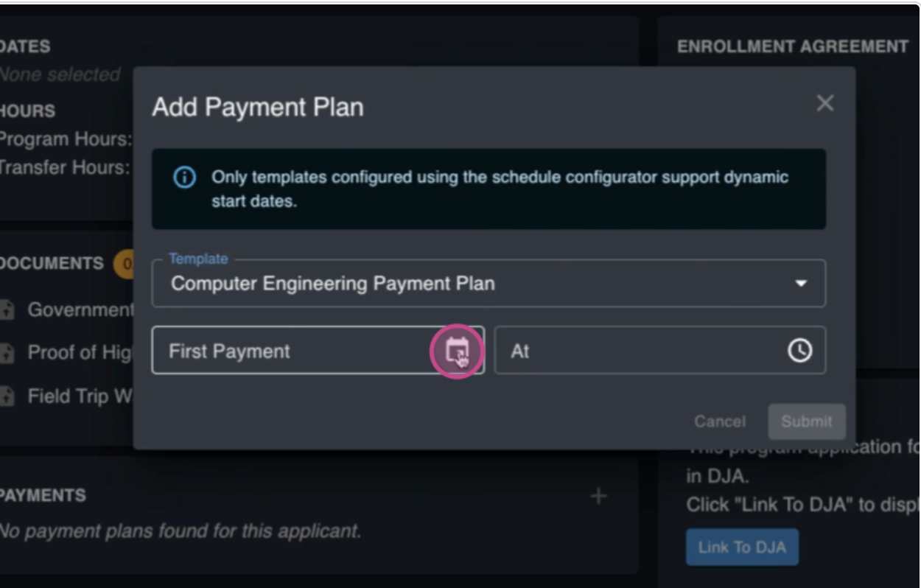The width and height of the screenshot is (921, 588).
Task: Open the Government document entry text
Action: [x=80, y=310]
